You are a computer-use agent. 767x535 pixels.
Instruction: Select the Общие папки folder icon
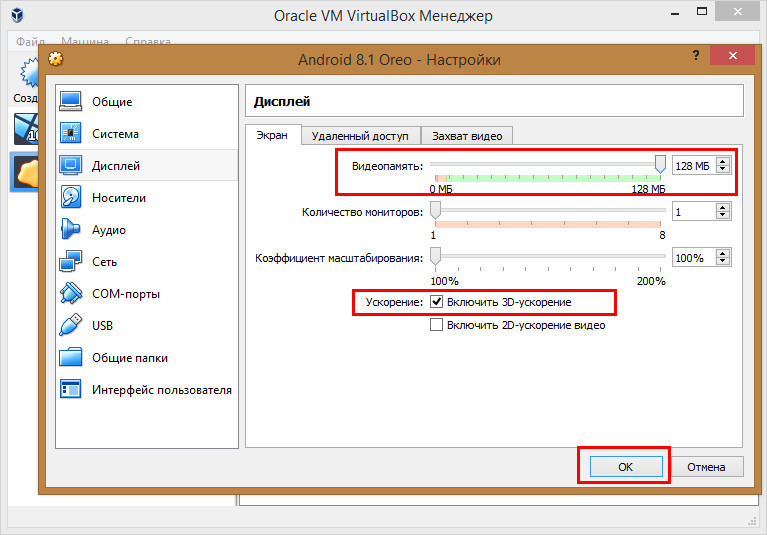pos(71,357)
